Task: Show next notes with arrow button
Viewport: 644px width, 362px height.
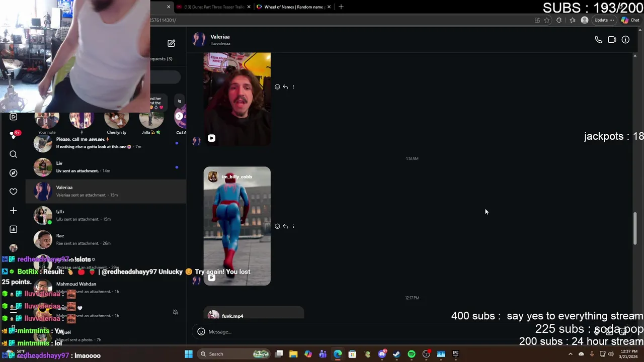Action: pos(179,116)
